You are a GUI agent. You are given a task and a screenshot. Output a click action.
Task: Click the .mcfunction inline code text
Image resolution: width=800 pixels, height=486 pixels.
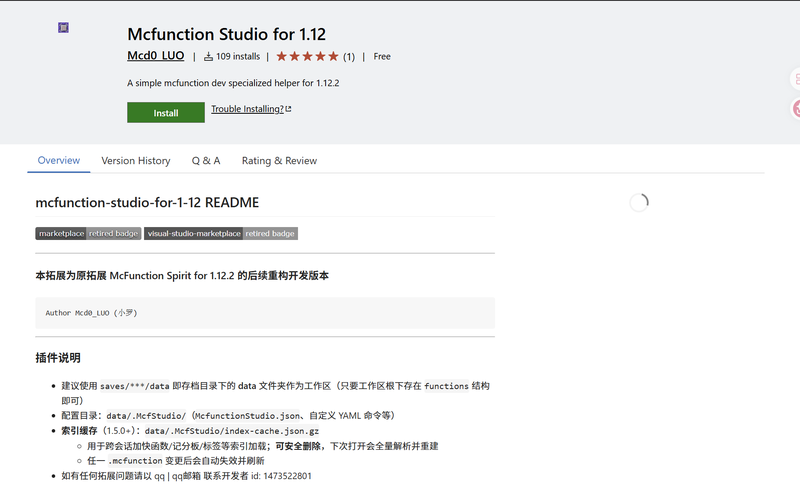pyautogui.click(x=135, y=461)
